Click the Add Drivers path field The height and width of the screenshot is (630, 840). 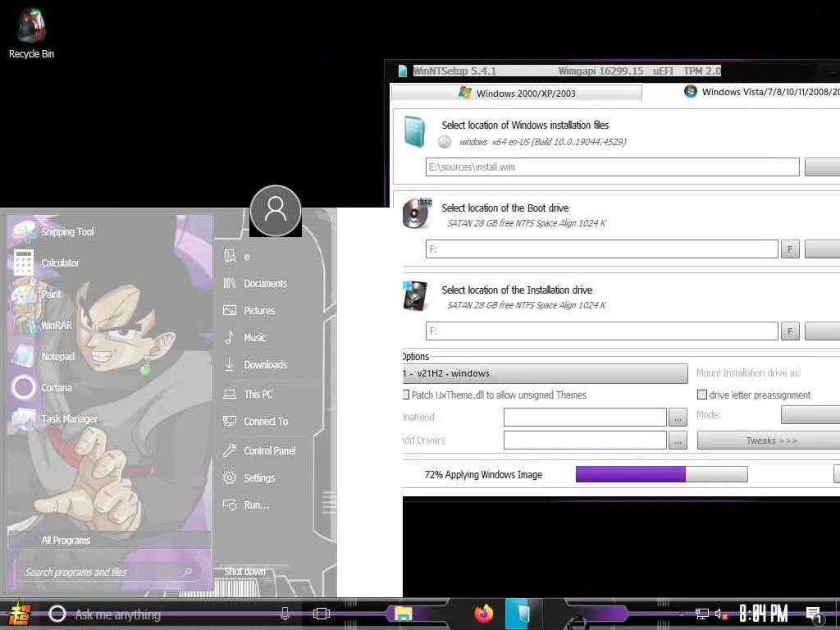tap(585, 441)
